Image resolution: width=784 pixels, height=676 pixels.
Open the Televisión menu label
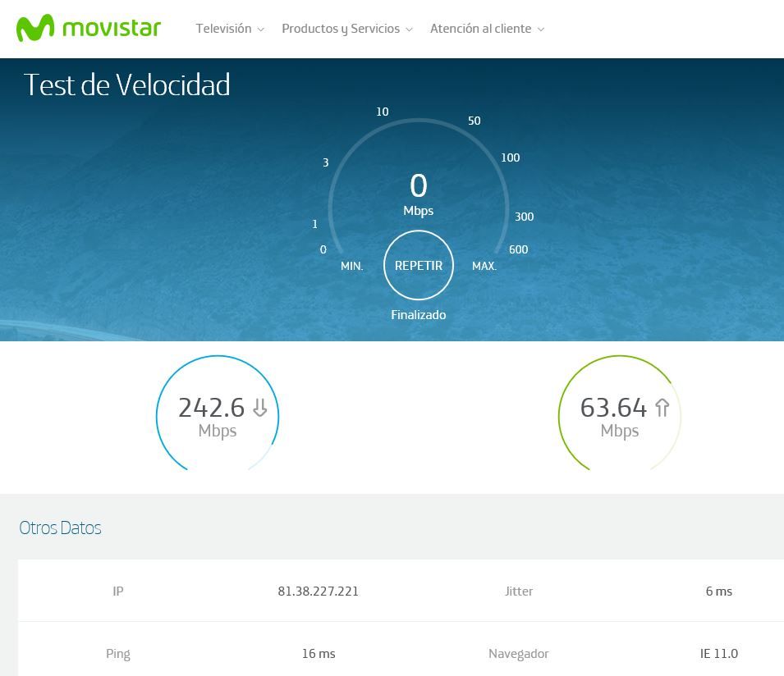click(x=223, y=29)
